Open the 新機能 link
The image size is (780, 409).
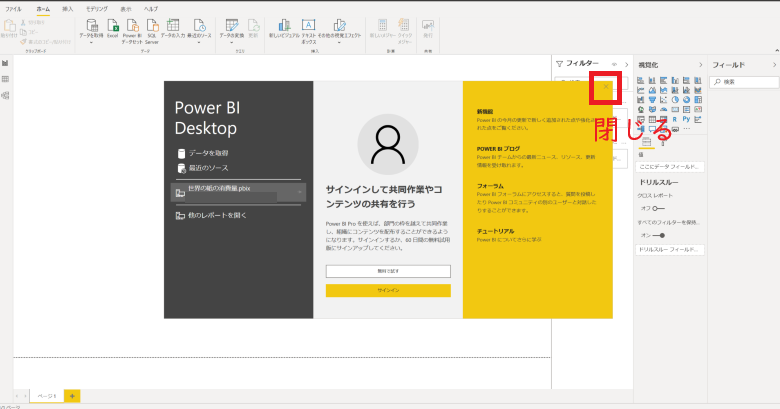pyautogui.click(x=485, y=112)
